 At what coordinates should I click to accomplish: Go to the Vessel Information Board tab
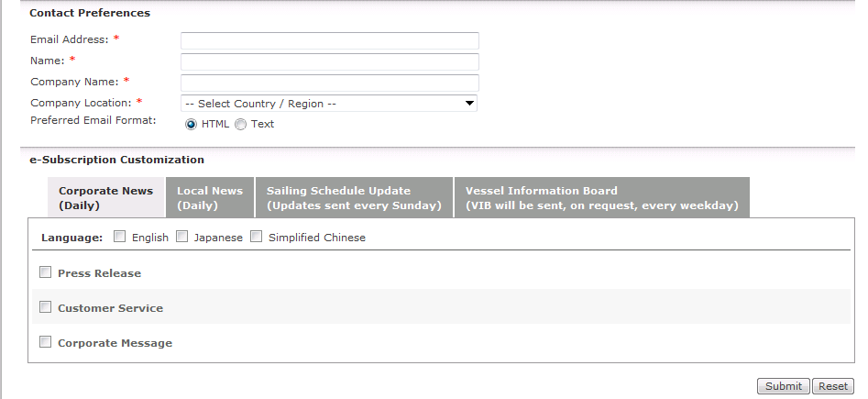[x=601, y=198]
